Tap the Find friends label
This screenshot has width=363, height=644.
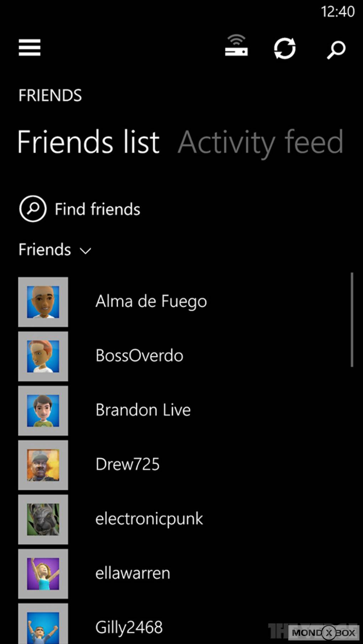(x=98, y=209)
